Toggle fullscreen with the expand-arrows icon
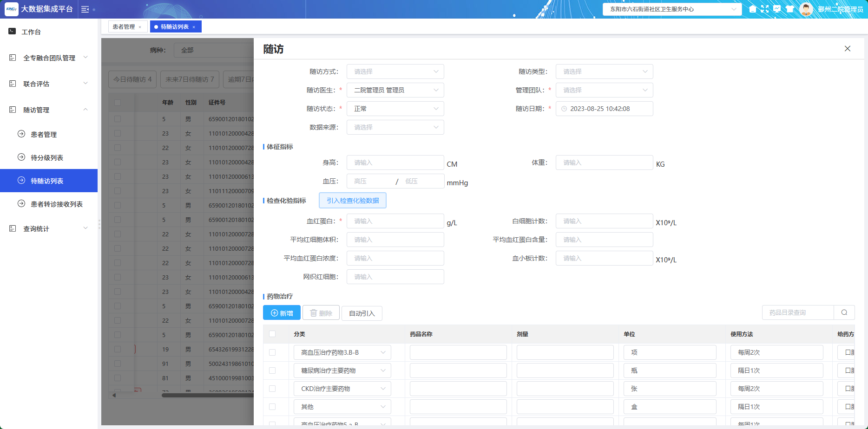The width and height of the screenshot is (868, 429). [765, 9]
